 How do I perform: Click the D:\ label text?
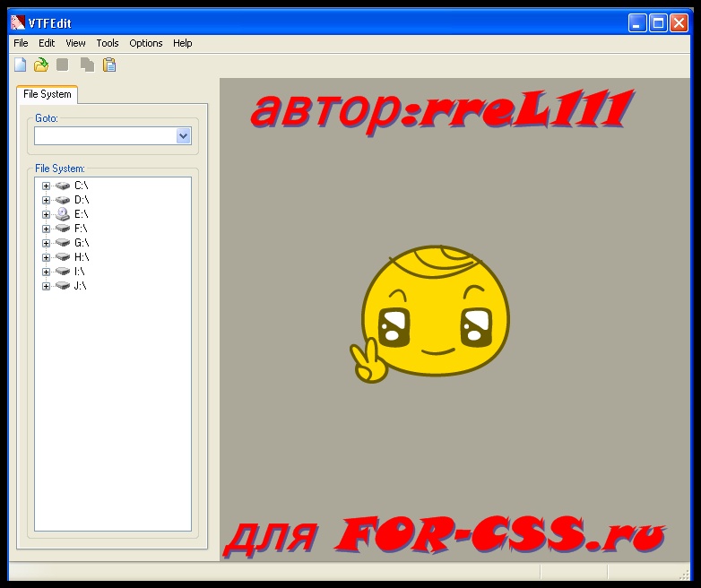click(82, 200)
